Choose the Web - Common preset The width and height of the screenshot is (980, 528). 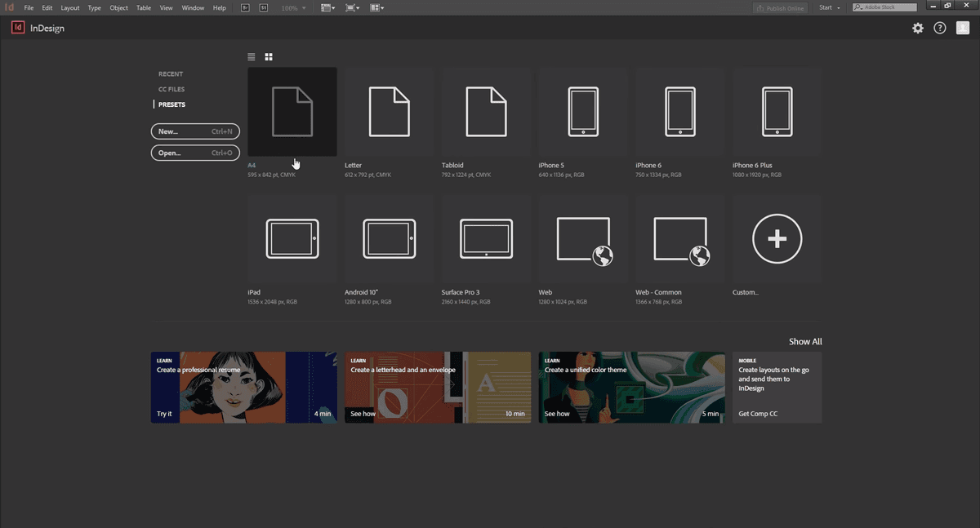pos(680,239)
